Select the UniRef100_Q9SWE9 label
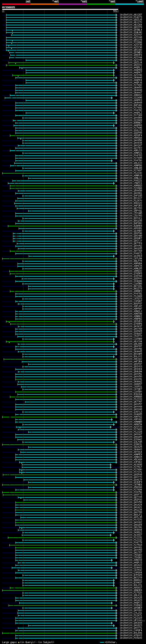Image resolution: width=146 pixels, height=644 pixels. [x=131, y=608]
